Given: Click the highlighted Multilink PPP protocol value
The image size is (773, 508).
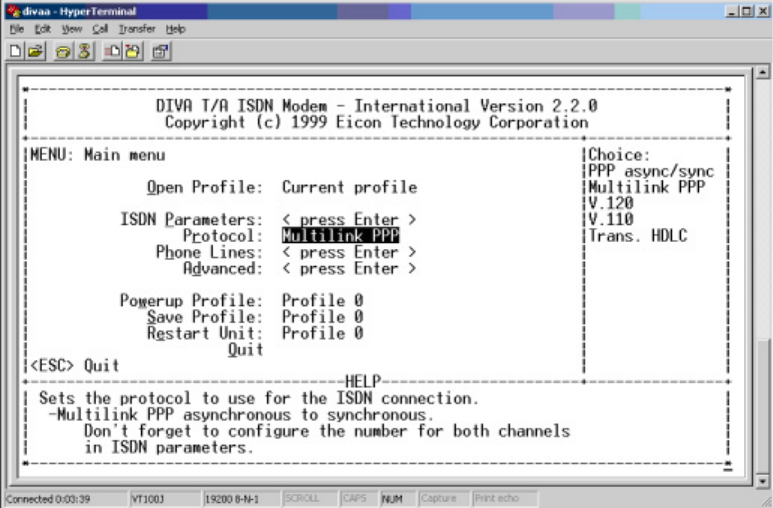Looking at the screenshot, I should pyautogui.click(x=341, y=235).
